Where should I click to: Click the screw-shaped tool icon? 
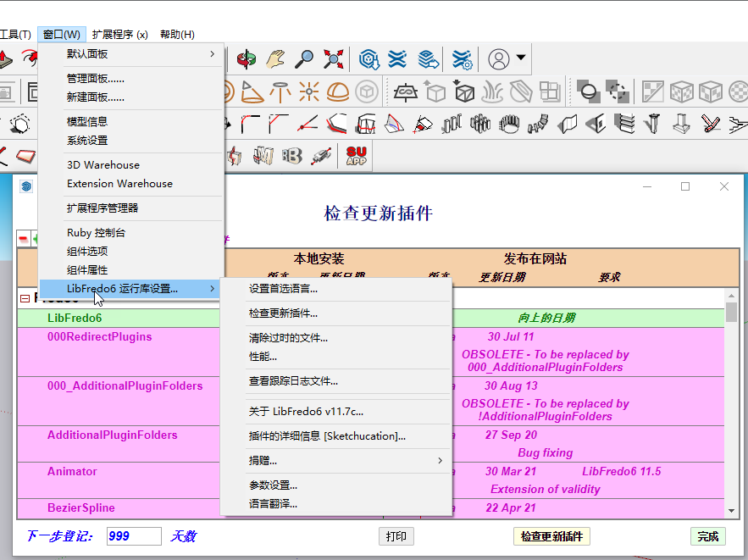click(x=653, y=124)
